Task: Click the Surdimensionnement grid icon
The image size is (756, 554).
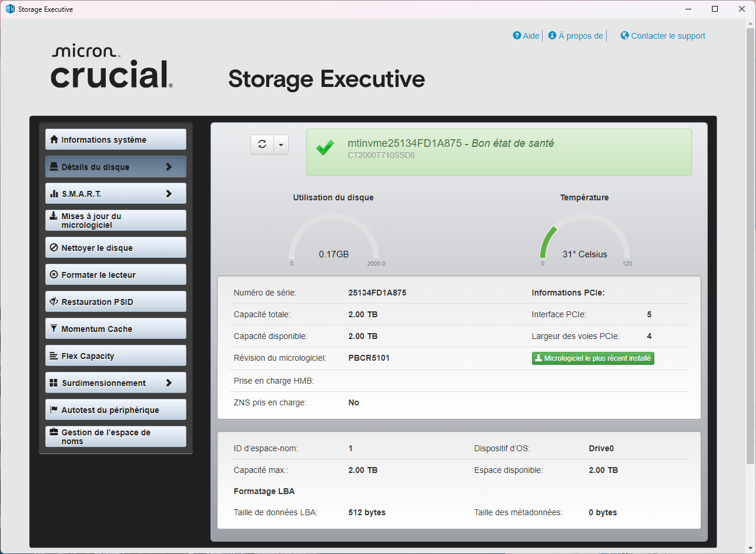Action: point(53,382)
